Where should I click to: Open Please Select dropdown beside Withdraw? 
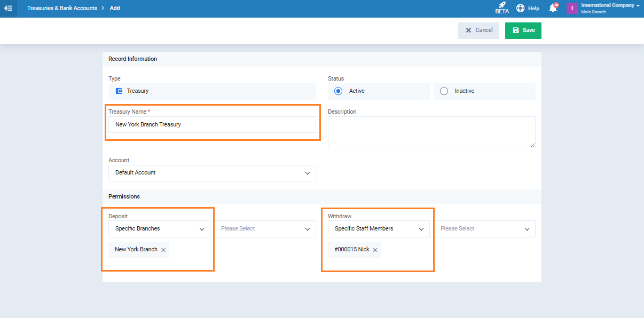click(x=484, y=229)
